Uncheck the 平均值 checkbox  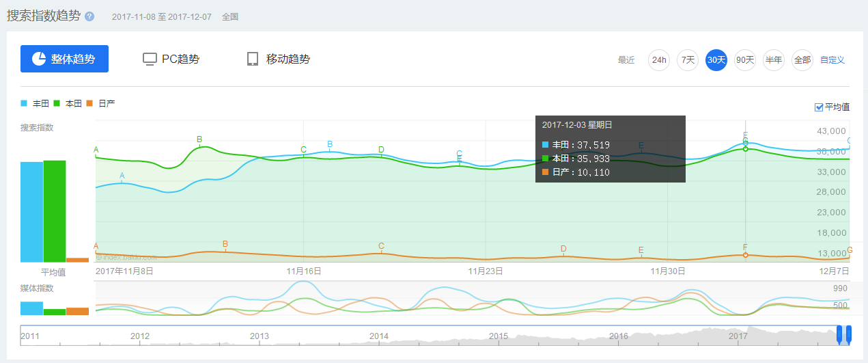[820, 107]
